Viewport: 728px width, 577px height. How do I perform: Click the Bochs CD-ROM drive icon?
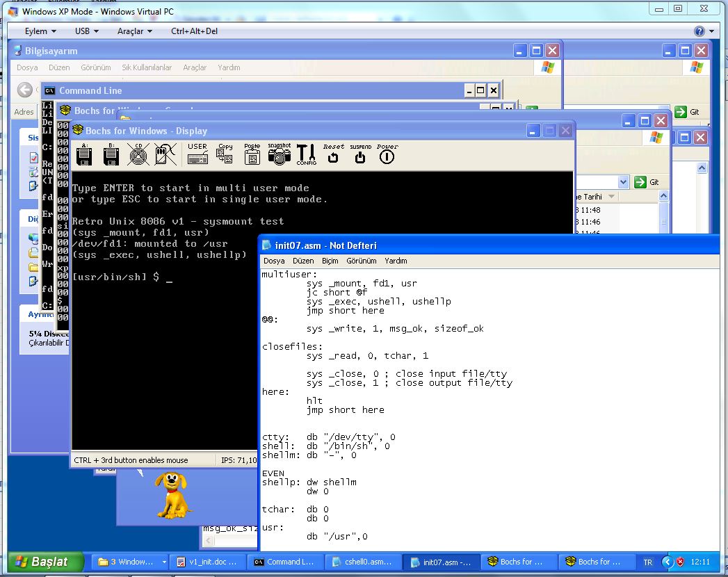click(x=138, y=154)
